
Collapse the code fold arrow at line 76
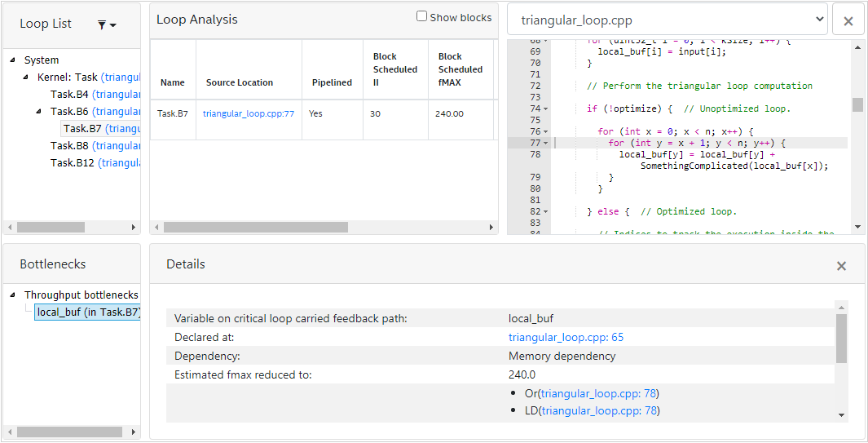tap(546, 131)
